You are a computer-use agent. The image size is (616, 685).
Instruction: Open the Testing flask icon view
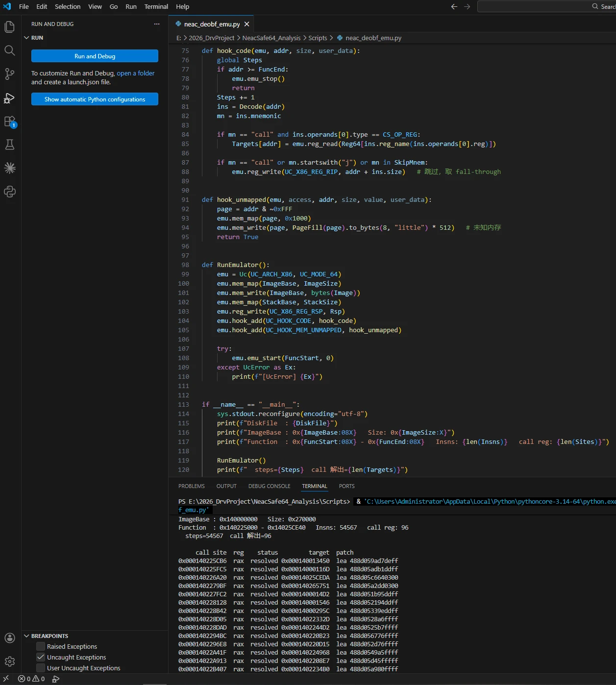(x=10, y=145)
